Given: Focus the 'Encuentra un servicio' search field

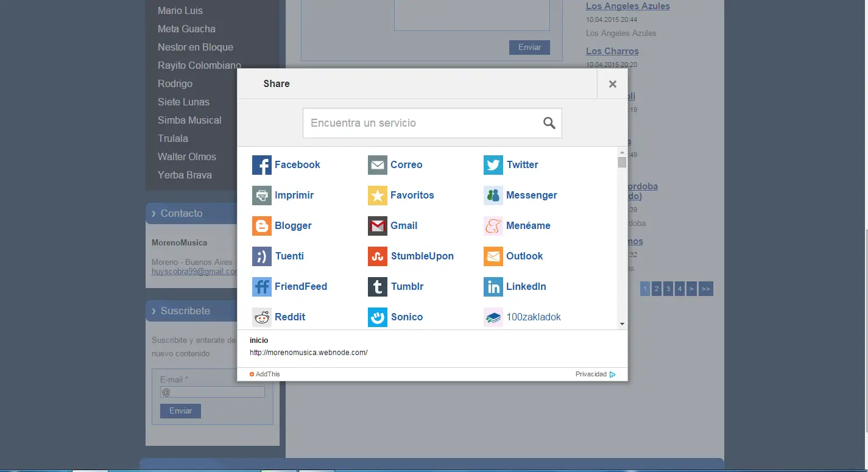Looking at the screenshot, I should (432, 123).
